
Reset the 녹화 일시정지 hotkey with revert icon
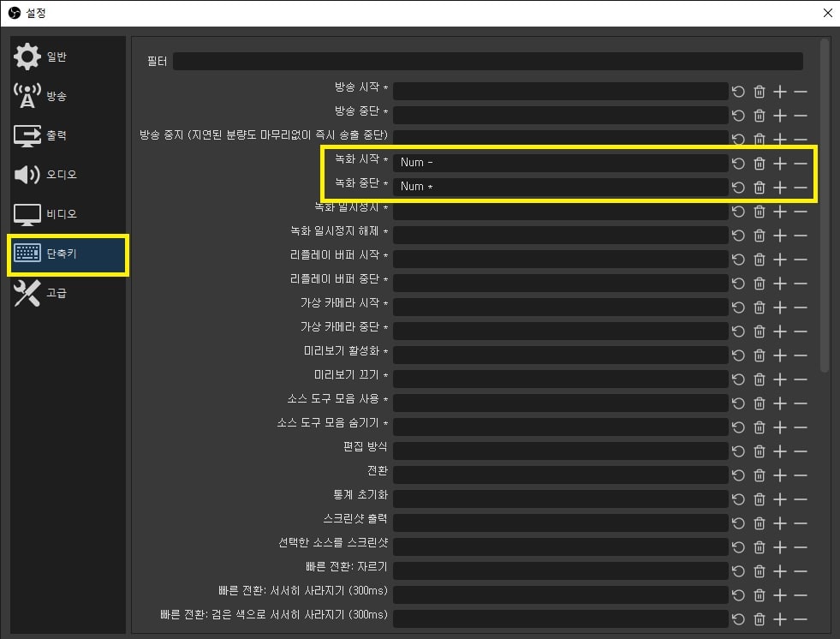(738, 212)
